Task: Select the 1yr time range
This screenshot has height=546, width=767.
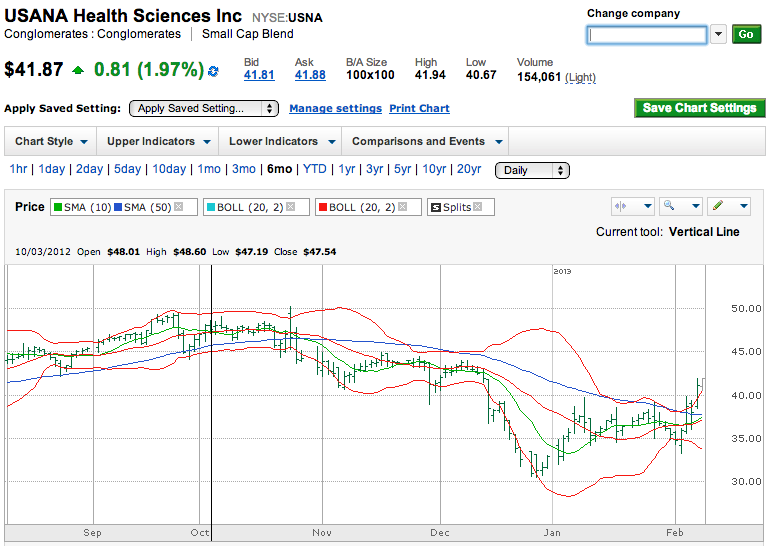Action: point(346,169)
